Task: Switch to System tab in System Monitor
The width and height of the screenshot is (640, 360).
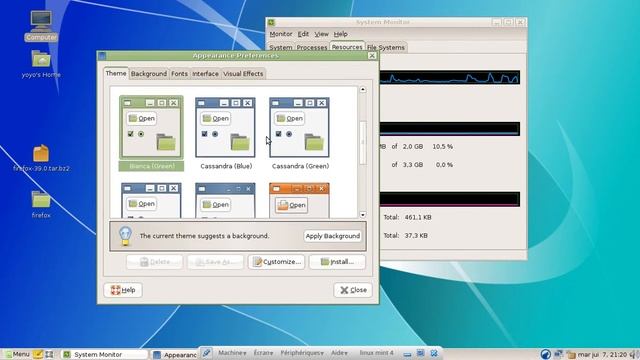Action: click(281, 47)
